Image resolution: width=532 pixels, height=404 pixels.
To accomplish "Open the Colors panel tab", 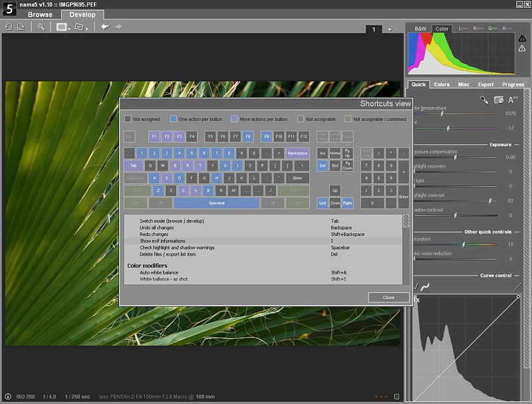I will pyautogui.click(x=442, y=84).
